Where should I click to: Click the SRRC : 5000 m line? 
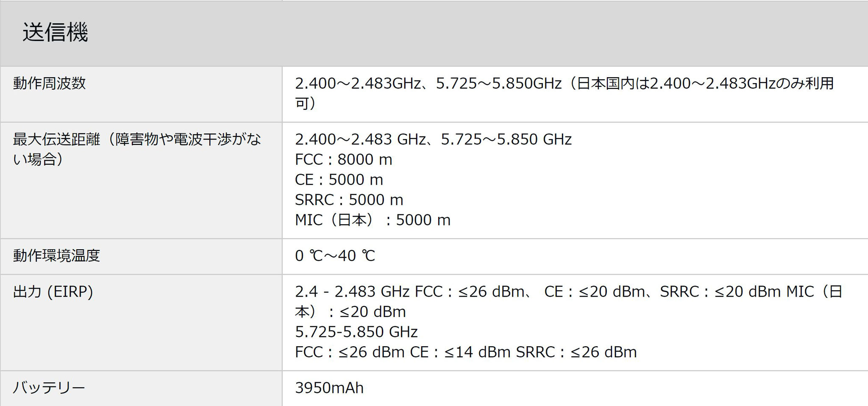[x=349, y=200]
